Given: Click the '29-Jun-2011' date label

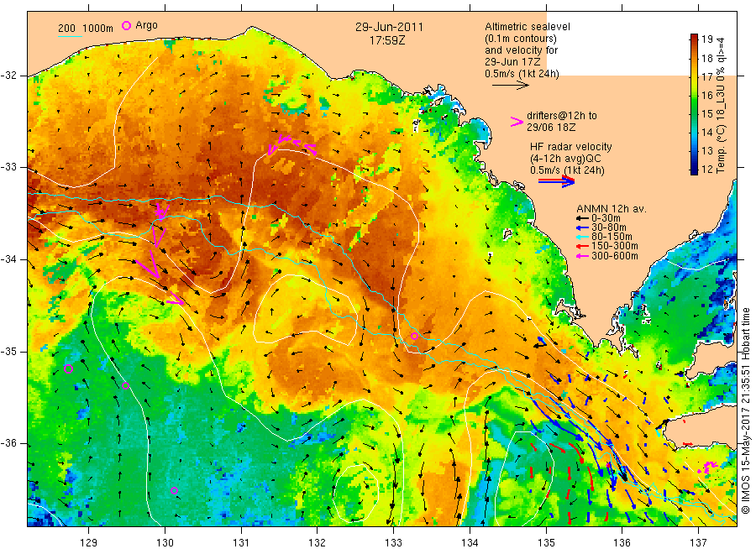Looking at the screenshot, I should 389,27.
